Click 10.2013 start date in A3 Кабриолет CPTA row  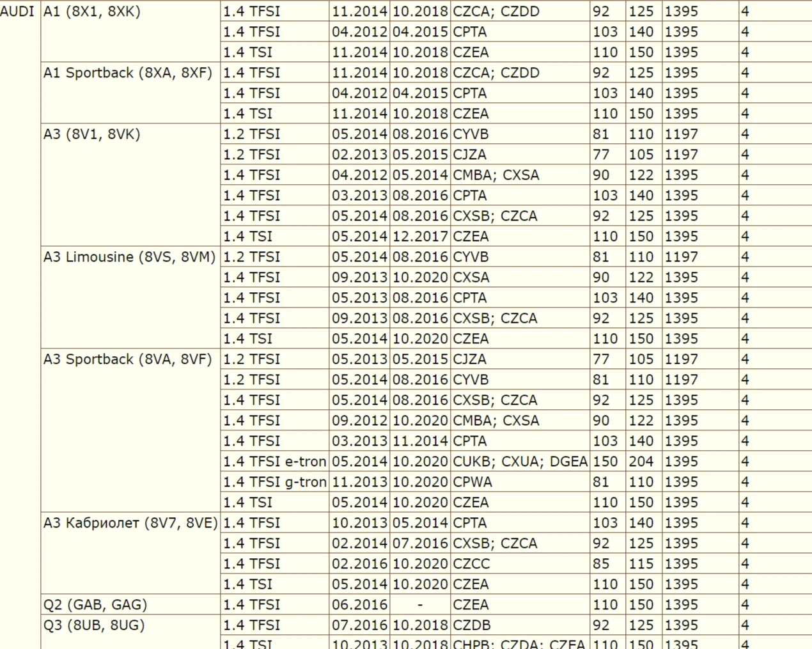point(360,523)
